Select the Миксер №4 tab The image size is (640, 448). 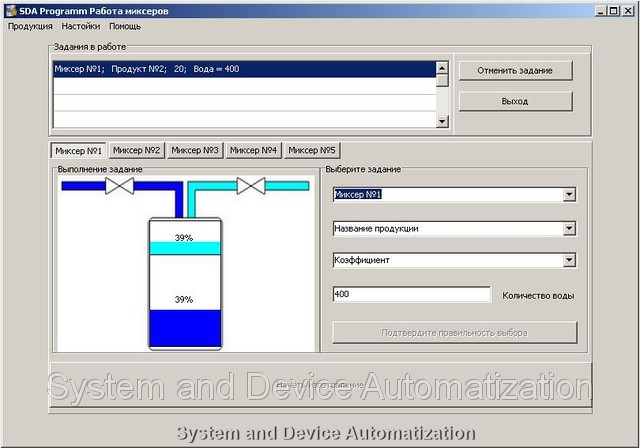click(x=253, y=151)
